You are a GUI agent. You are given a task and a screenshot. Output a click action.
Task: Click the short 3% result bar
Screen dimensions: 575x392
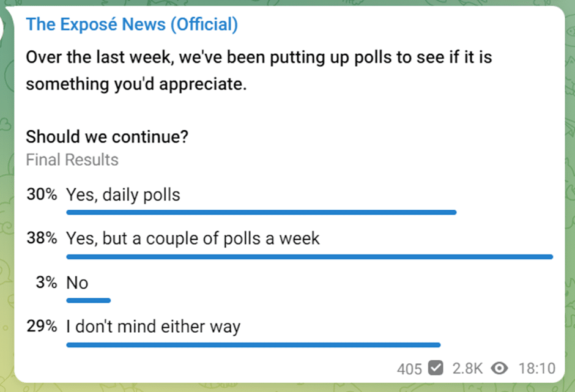click(x=88, y=301)
